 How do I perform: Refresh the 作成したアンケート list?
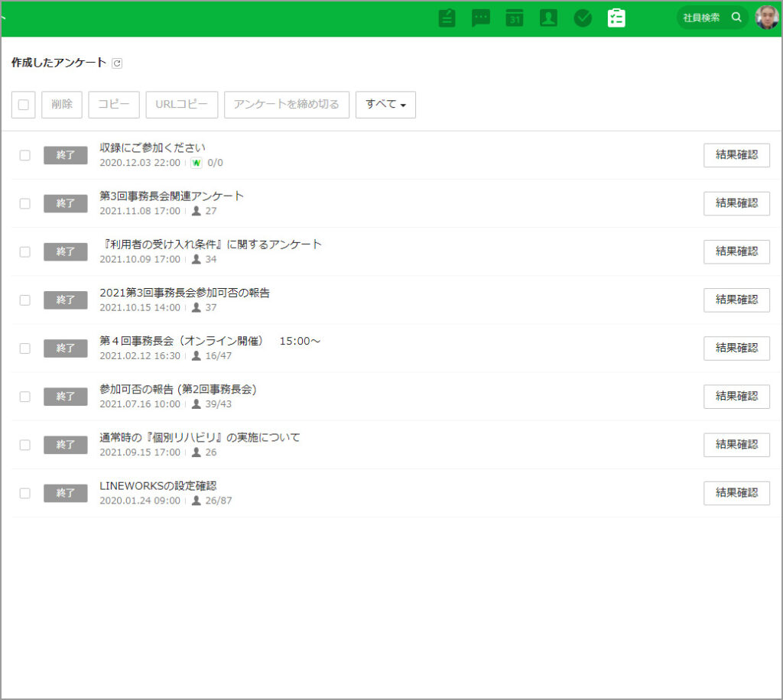click(117, 63)
